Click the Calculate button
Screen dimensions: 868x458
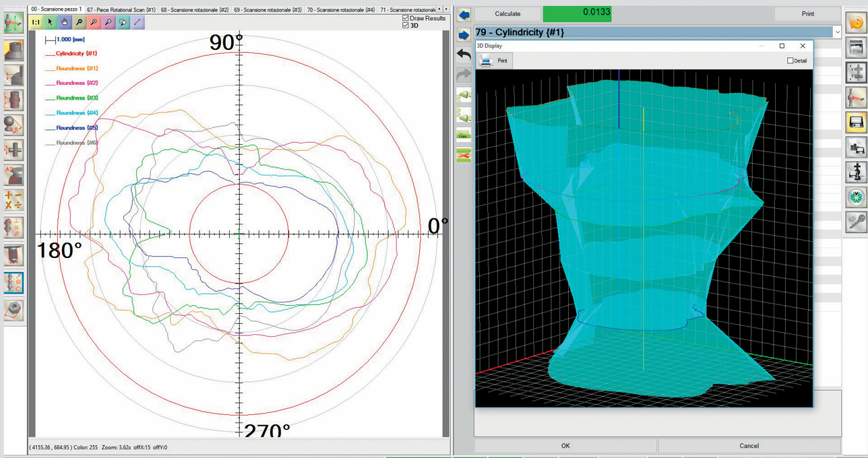pyautogui.click(x=507, y=13)
